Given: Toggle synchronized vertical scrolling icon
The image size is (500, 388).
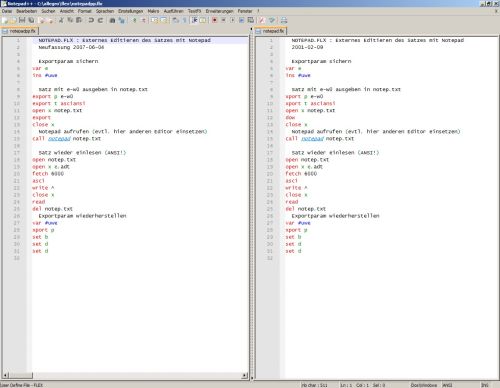Looking at the screenshot, I should click(x=154, y=20).
